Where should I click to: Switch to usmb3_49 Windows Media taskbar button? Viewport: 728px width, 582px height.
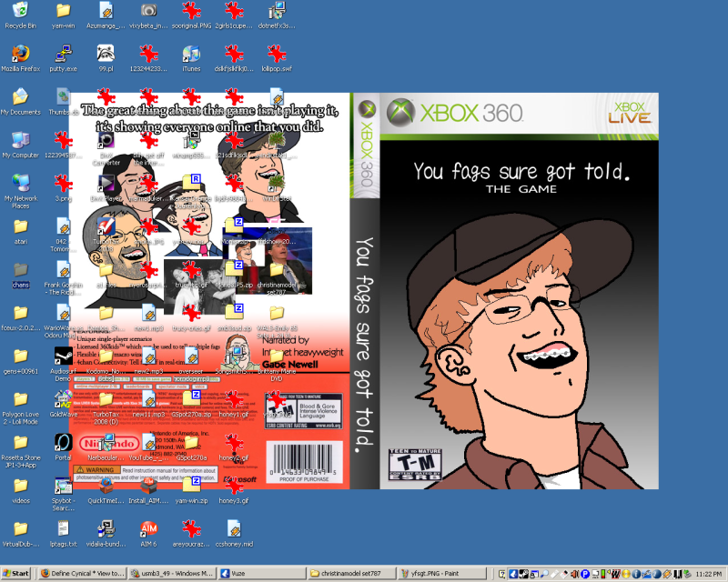click(172, 573)
